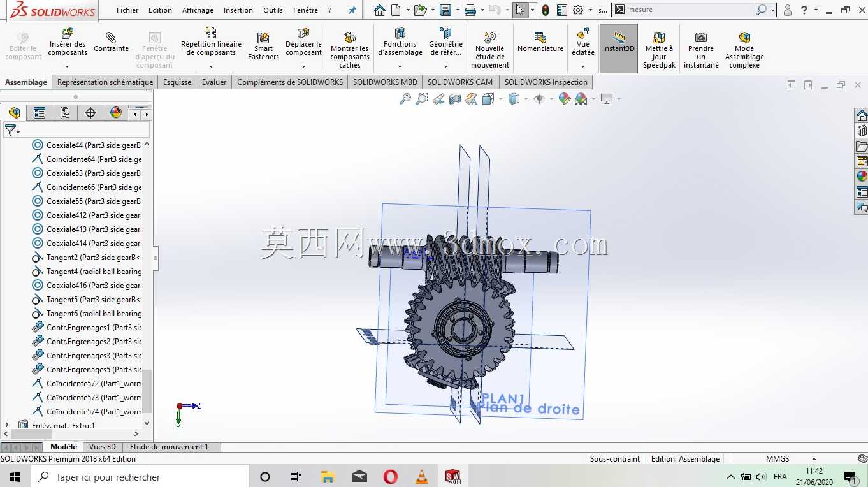Viewport: 868px width, 487px height.
Task: Expand the Save button dropdown arrow
Action: [x=456, y=10]
